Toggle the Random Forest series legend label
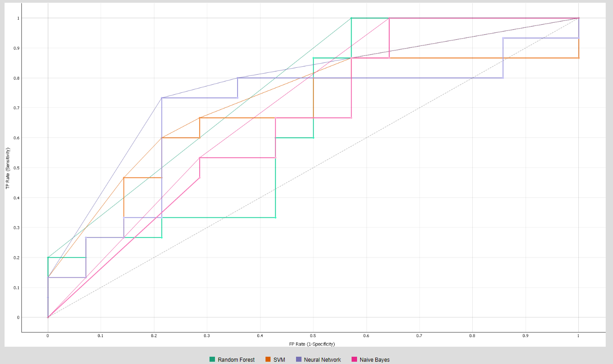This screenshot has height=364, width=613. 236,360
